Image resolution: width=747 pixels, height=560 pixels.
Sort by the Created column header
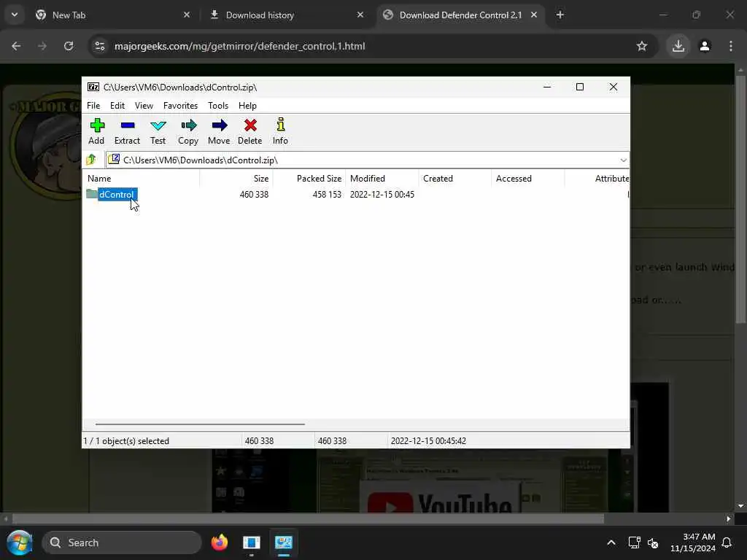(455, 179)
